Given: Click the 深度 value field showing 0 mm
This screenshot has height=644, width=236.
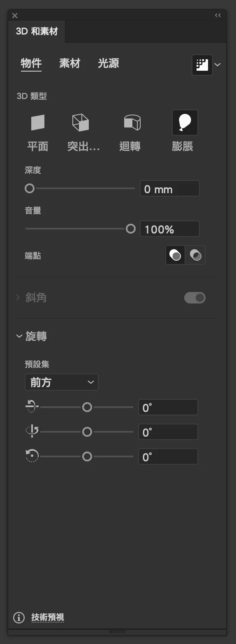Looking at the screenshot, I should (169, 189).
